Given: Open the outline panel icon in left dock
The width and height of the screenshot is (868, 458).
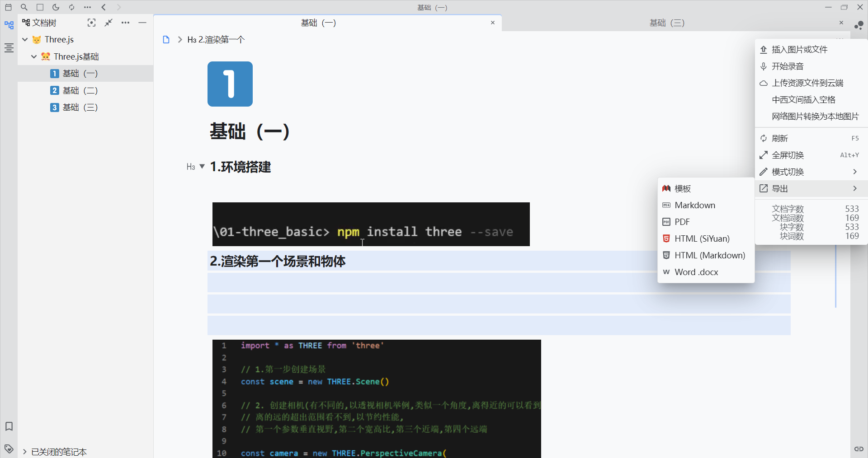Looking at the screenshot, I should pyautogui.click(x=9, y=48).
